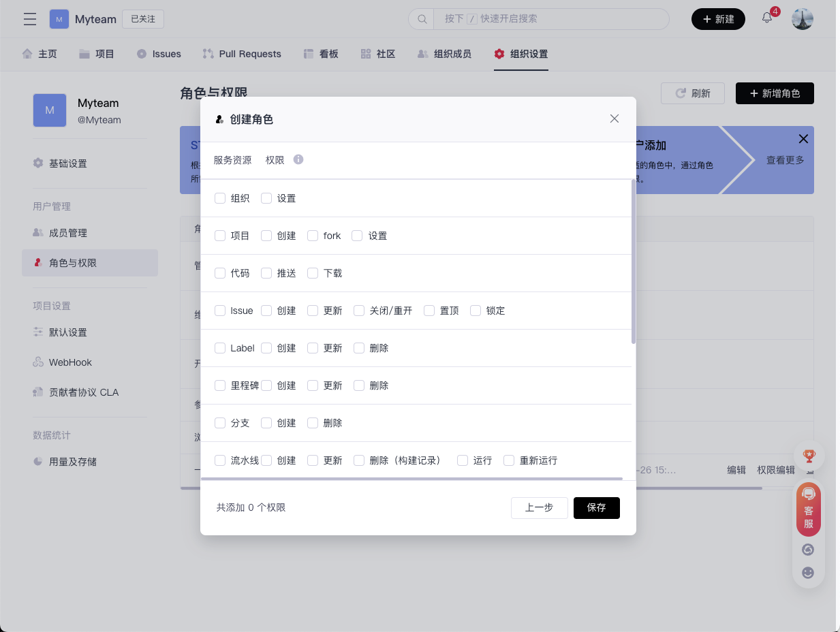Image resolution: width=840 pixels, height=632 pixels.
Task: Open the 客服 customer service widget
Action: point(809,509)
